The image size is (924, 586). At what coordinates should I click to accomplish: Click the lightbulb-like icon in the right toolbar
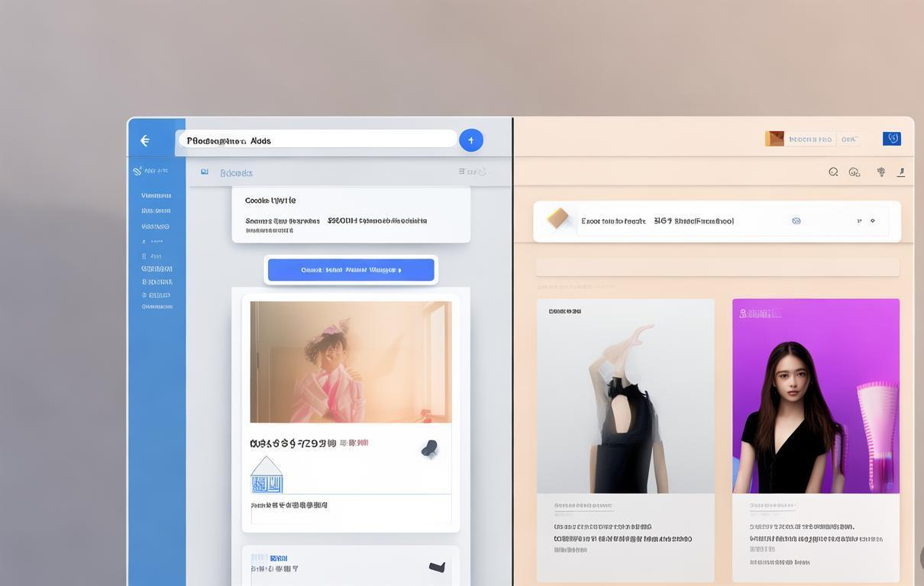pos(881,172)
